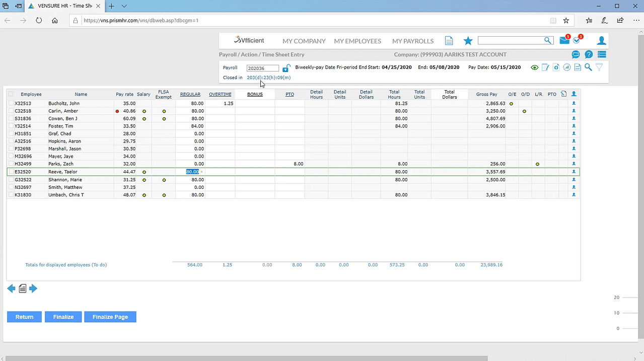
Task: Click the payroll lock icon
Action: click(x=286, y=68)
